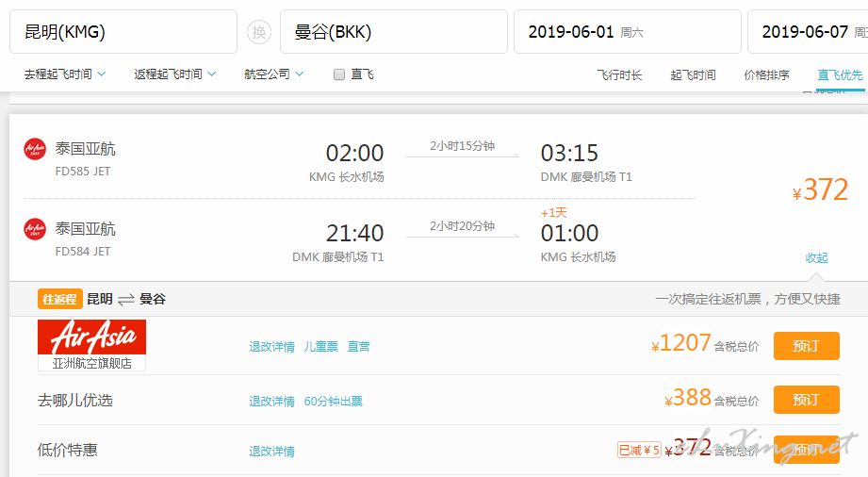Click the round-trip swap arrows icon
The height and width of the screenshot is (477, 868).
[x=126, y=300]
